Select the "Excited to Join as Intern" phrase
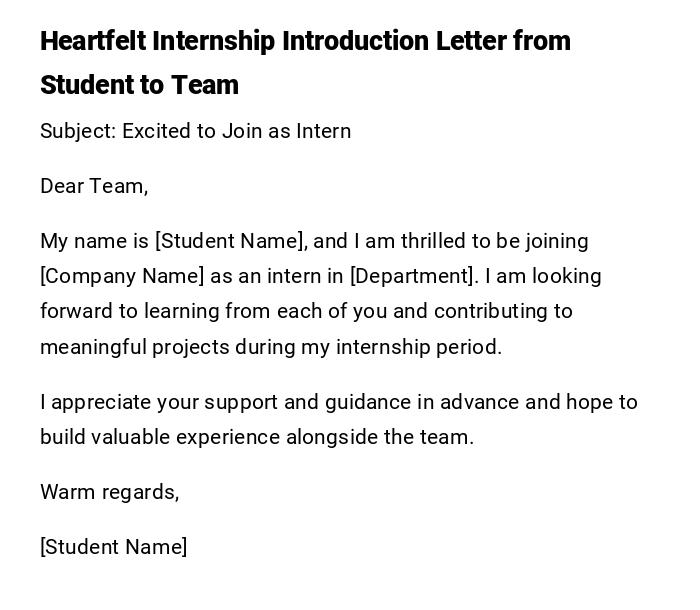The width and height of the screenshot is (700, 610). click(x=236, y=131)
